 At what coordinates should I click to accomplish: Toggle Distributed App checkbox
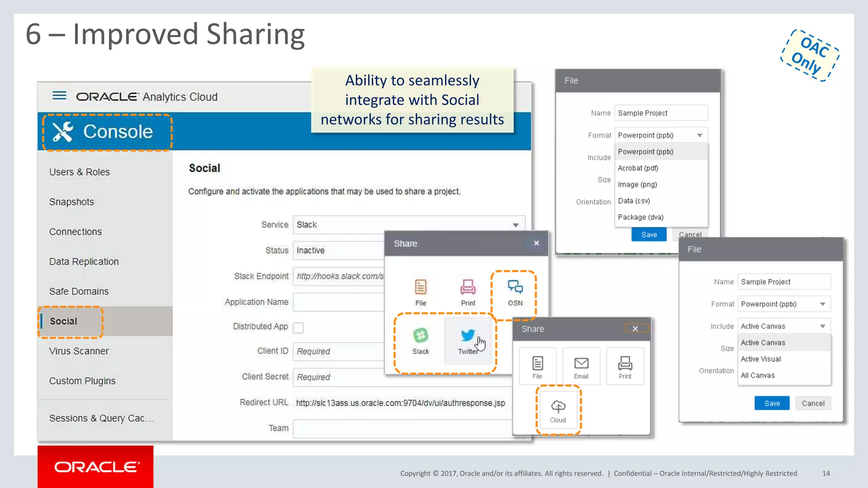tap(298, 327)
